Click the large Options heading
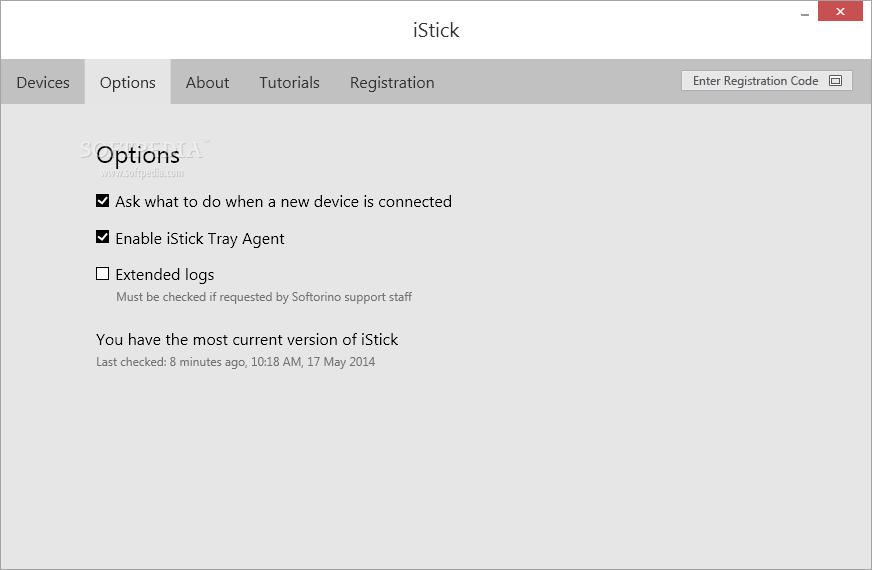Image resolution: width=872 pixels, height=570 pixels. [138, 155]
